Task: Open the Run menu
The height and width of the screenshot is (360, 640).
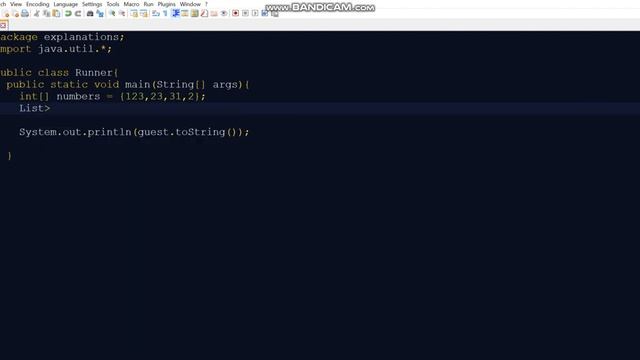Action: pos(149,4)
